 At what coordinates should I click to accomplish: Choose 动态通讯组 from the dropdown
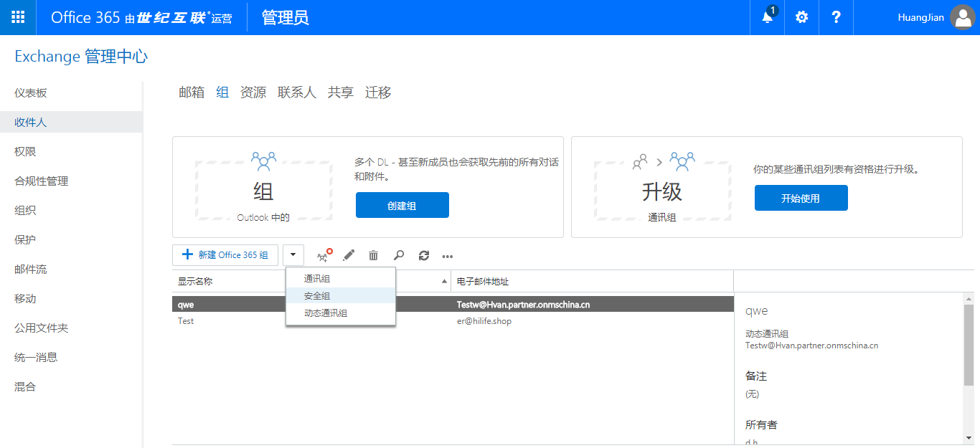341,313
